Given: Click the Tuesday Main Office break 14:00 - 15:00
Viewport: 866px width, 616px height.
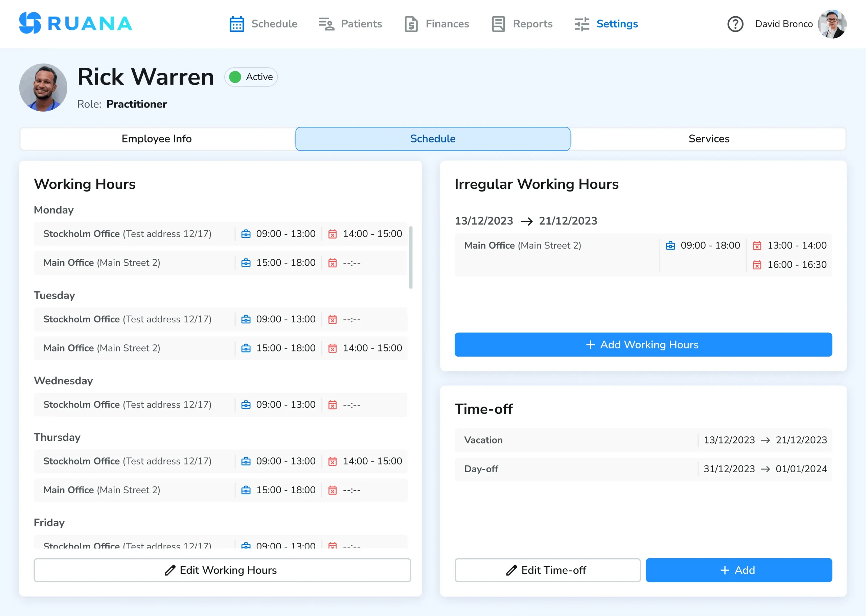Looking at the screenshot, I should click(372, 348).
